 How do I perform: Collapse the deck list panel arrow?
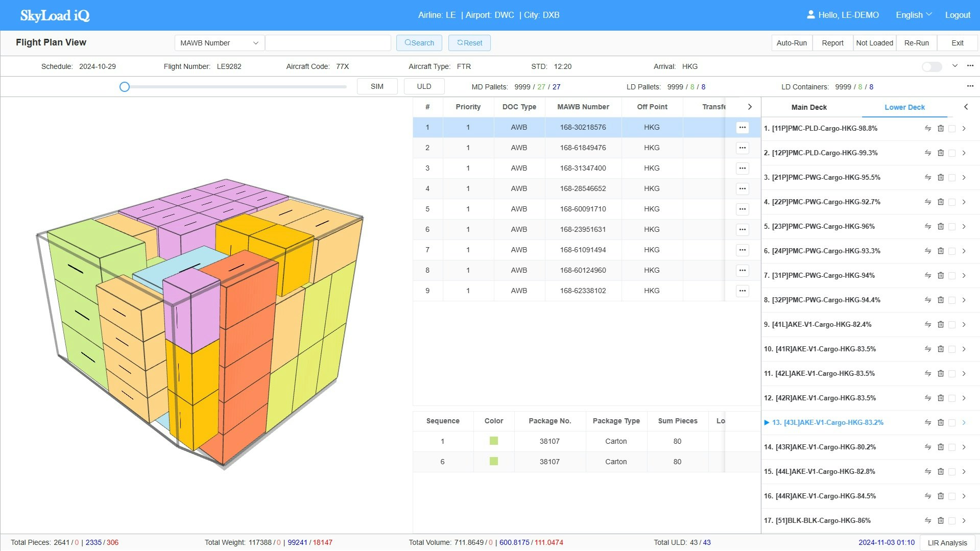(966, 107)
